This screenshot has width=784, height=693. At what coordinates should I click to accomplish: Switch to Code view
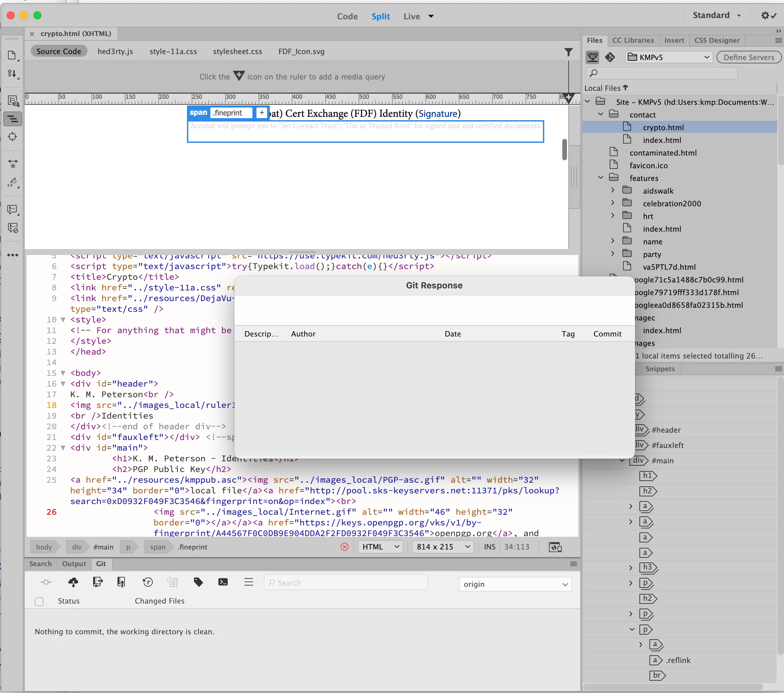(x=347, y=16)
